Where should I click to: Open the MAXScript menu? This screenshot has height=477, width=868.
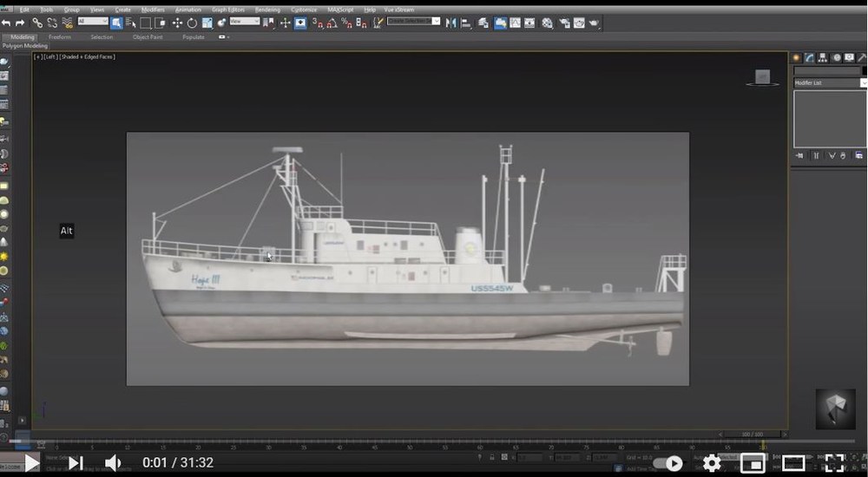point(340,10)
